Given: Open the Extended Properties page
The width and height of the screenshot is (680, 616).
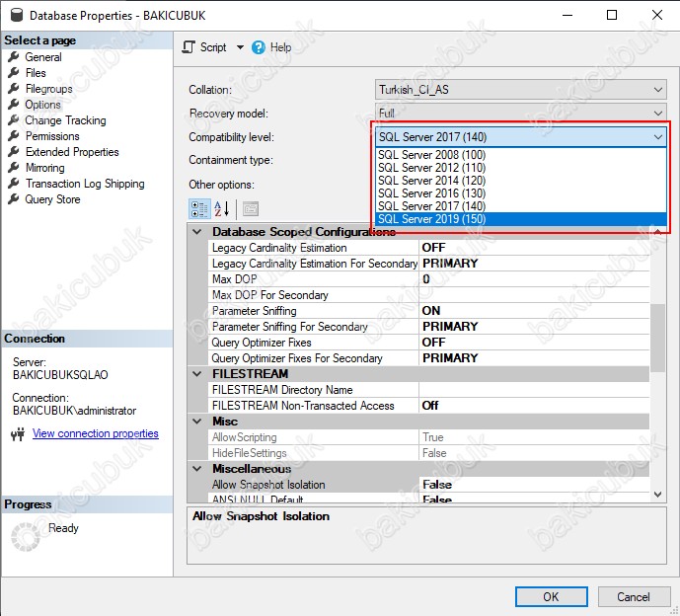Looking at the screenshot, I should [x=72, y=152].
